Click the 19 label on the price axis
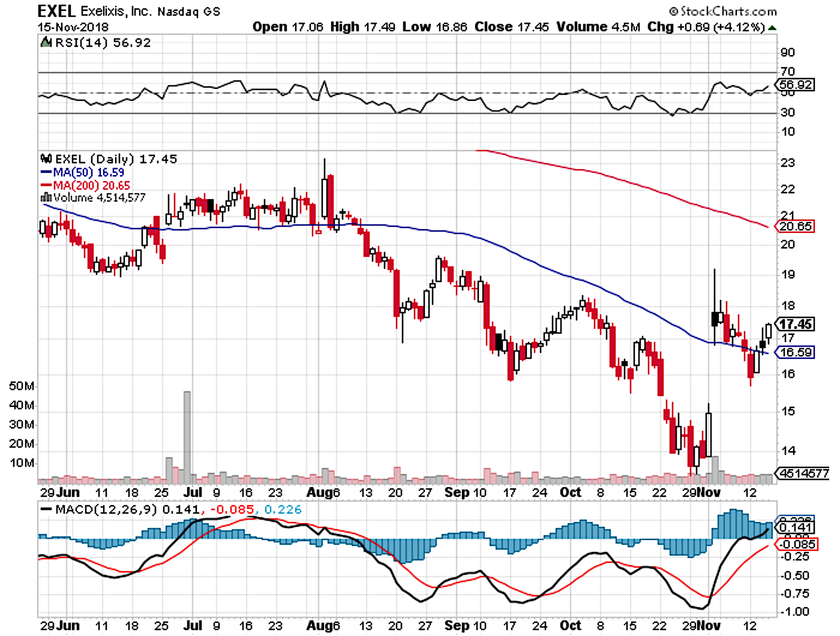 (788, 275)
